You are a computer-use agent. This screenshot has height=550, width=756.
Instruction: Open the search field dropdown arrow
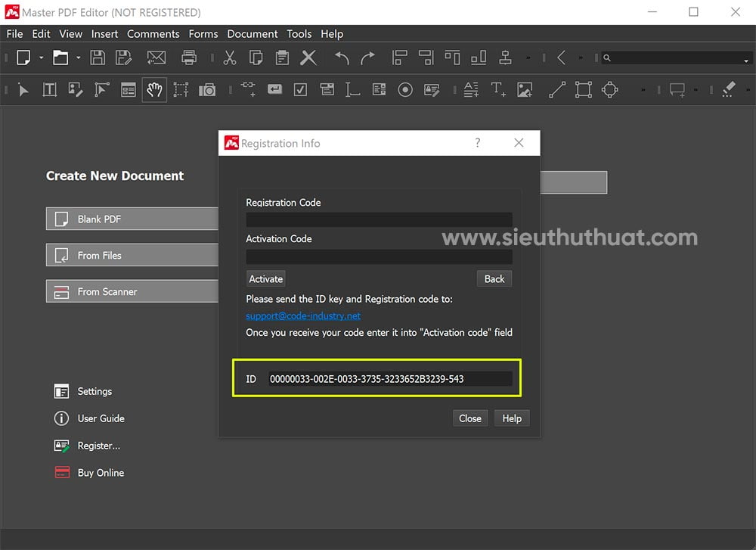pyautogui.click(x=746, y=61)
